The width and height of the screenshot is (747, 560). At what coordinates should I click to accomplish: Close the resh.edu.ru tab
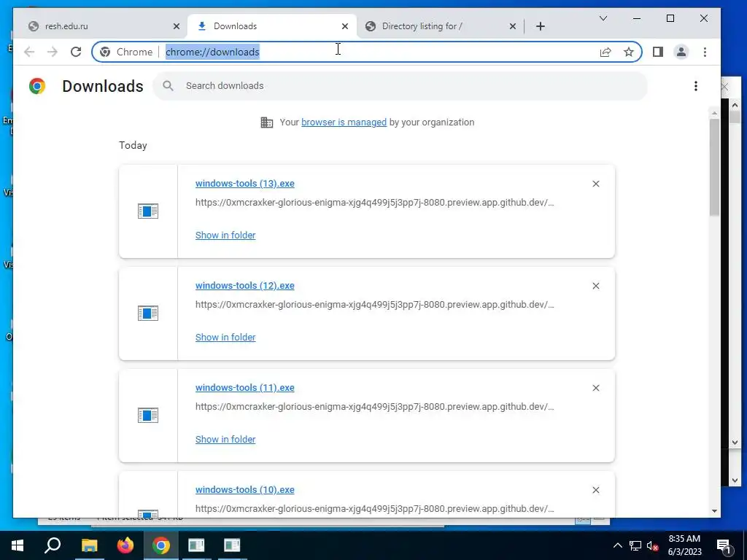click(177, 26)
